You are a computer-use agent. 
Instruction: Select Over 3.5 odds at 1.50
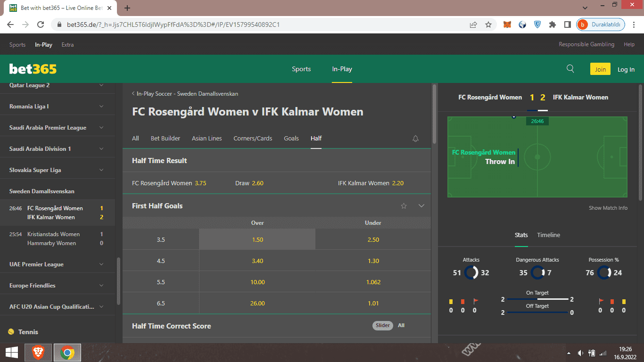click(257, 239)
